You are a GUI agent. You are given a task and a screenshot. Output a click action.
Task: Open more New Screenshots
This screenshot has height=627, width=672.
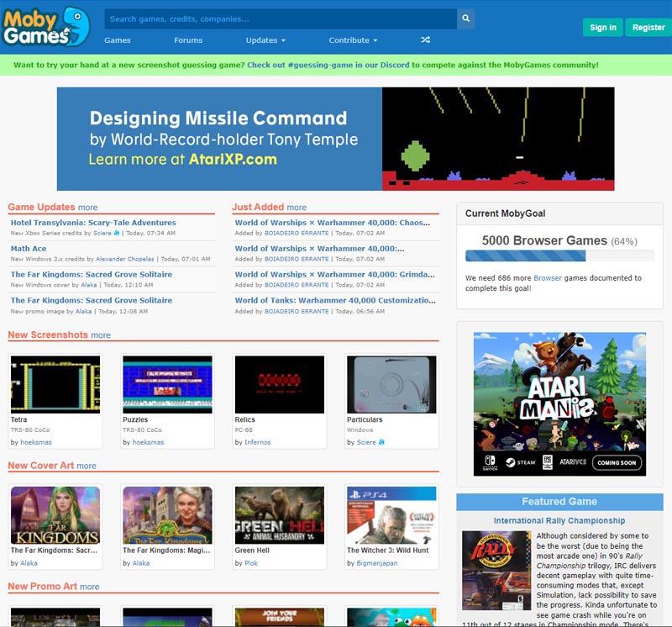(x=101, y=335)
